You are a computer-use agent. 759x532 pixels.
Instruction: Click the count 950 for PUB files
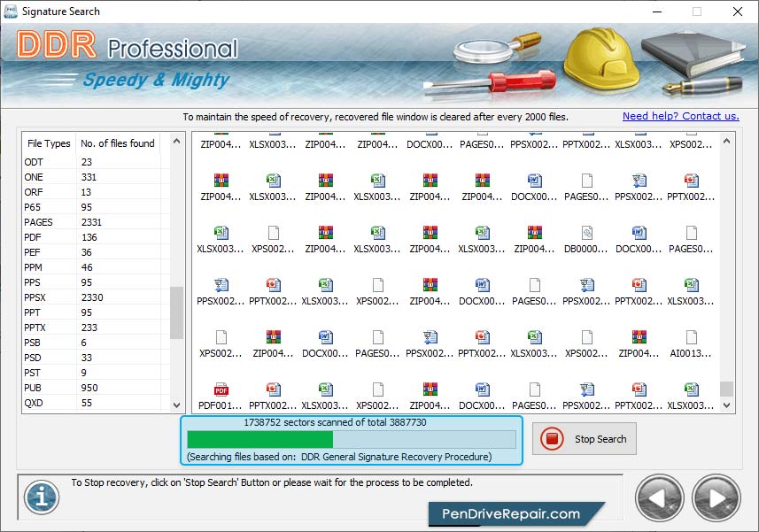pos(89,388)
